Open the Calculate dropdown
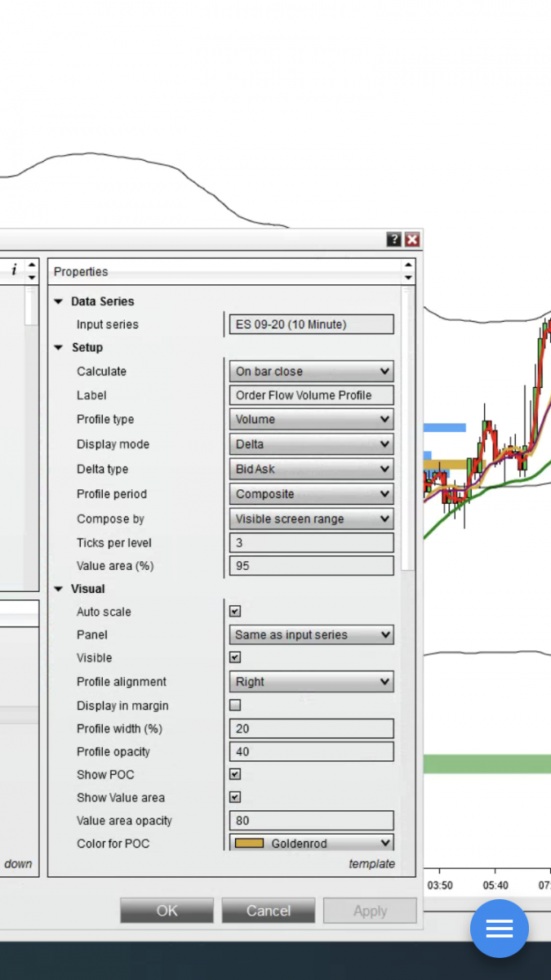The height and width of the screenshot is (980, 551). tap(311, 372)
